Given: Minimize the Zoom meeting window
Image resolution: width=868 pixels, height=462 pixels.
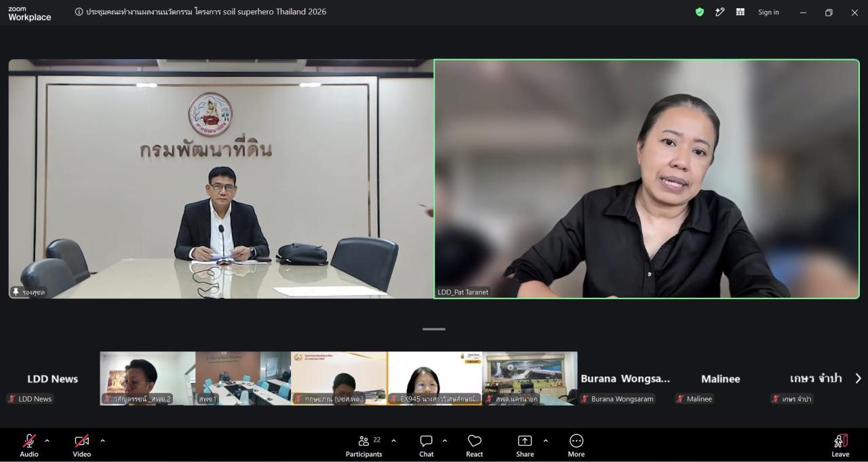Looking at the screenshot, I should [x=803, y=12].
